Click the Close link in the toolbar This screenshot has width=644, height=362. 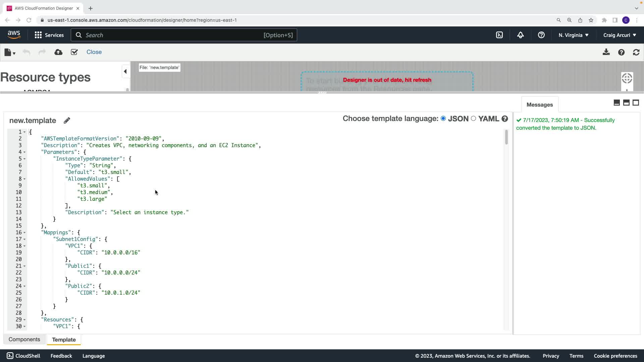(x=94, y=52)
